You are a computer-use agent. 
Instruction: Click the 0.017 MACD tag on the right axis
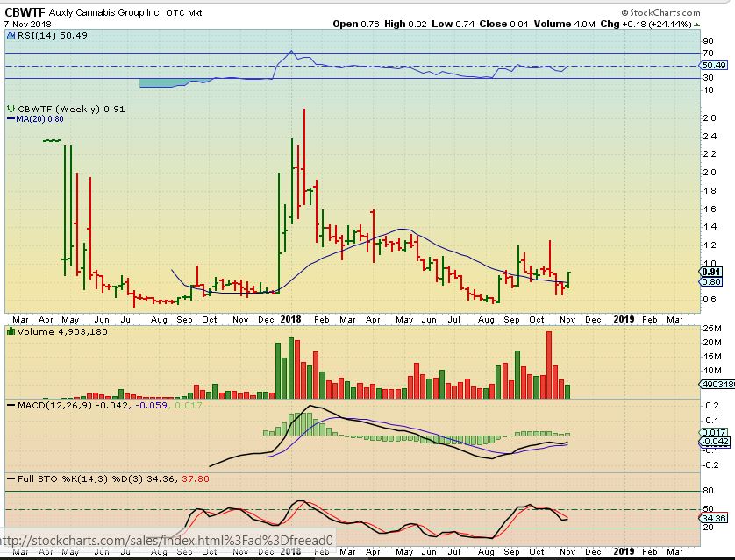[x=714, y=433]
